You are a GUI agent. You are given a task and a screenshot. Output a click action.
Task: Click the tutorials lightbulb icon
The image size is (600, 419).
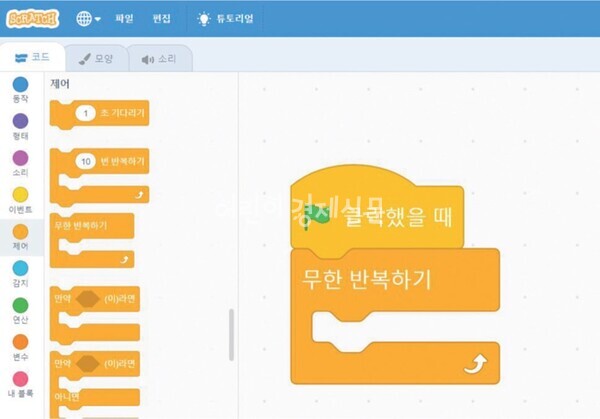click(x=204, y=18)
